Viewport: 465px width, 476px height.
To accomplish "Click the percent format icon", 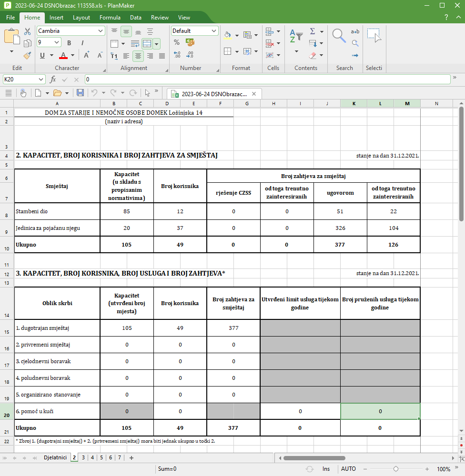I will pyautogui.click(x=177, y=43).
